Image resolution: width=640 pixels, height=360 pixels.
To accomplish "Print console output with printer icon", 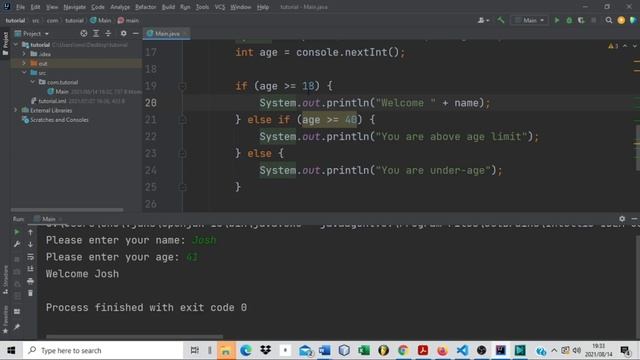I will tap(30, 281).
